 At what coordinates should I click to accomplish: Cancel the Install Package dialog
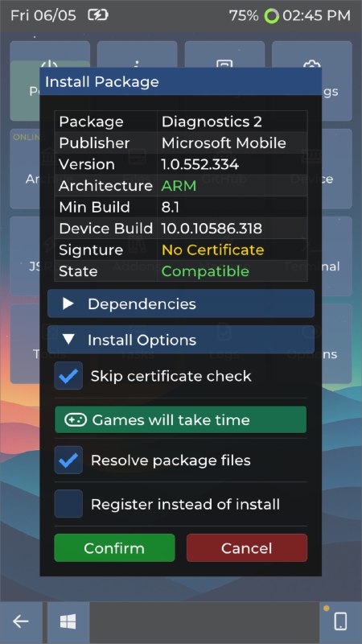pyautogui.click(x=247, y=548)
